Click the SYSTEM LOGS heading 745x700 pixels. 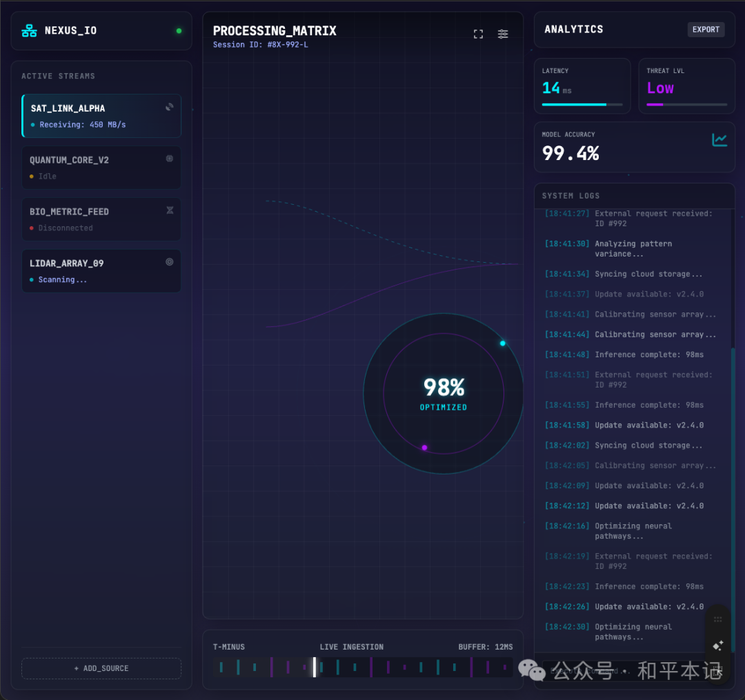tap(570, 196)
